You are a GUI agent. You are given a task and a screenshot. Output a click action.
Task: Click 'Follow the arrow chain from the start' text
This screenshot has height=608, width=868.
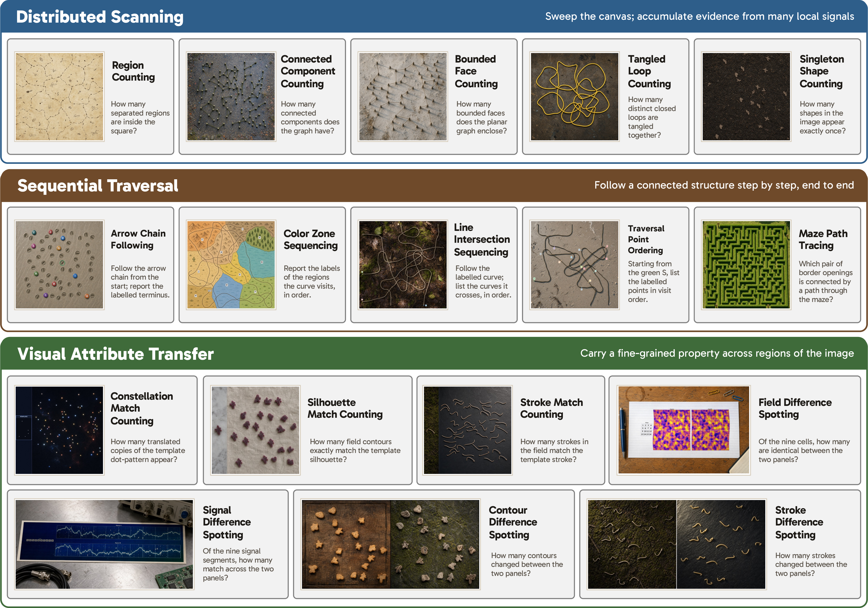(x=140, y=281)
